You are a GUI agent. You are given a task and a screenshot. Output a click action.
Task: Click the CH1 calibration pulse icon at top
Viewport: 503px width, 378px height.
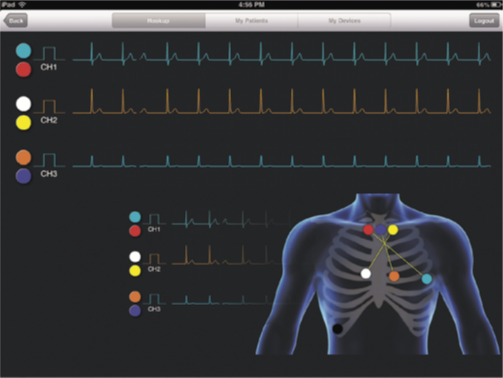coord(49,53)
